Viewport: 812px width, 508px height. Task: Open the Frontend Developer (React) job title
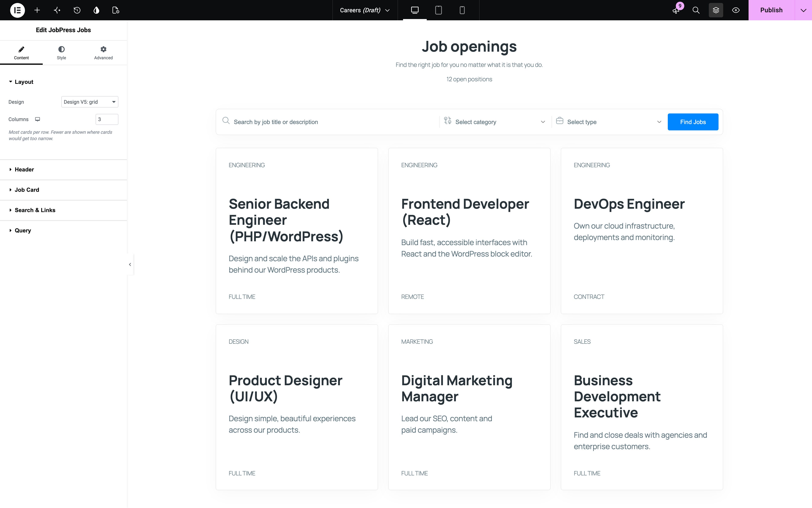click(465, 212)
